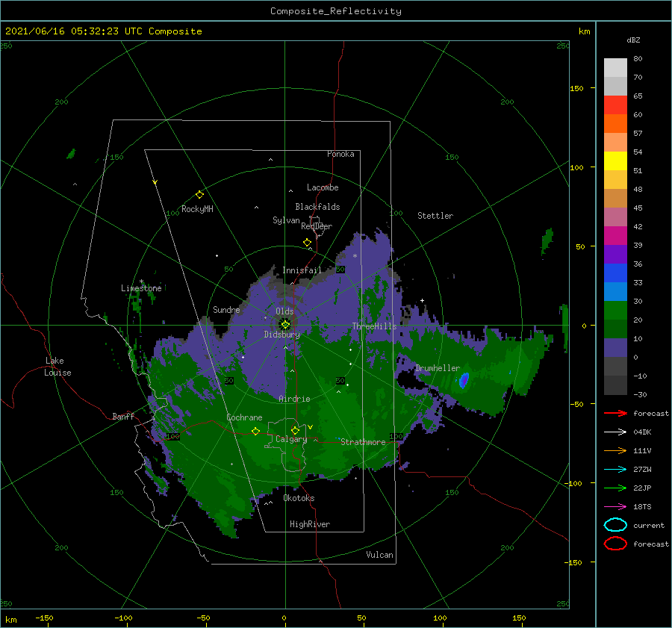Viewport: 672px width, 628px height.
Task: Select the magenta swatch between 42 and 39
Action: pyautogui.click(x=615, y=235)
